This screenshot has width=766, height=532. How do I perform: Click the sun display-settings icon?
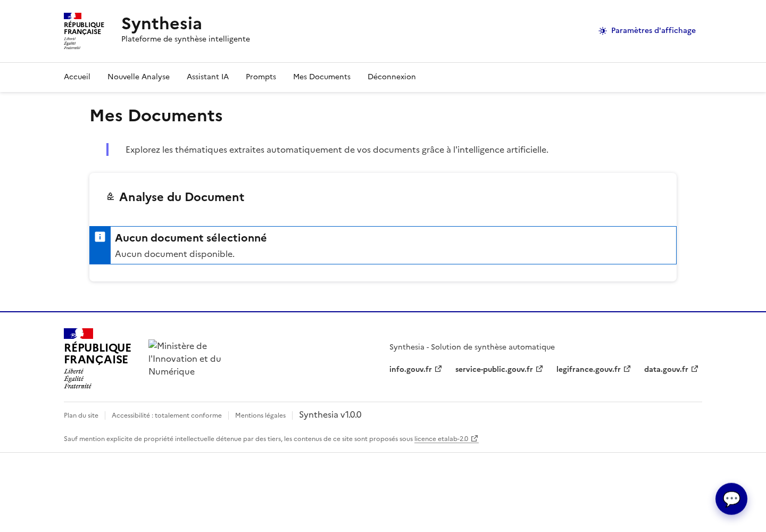603,31
